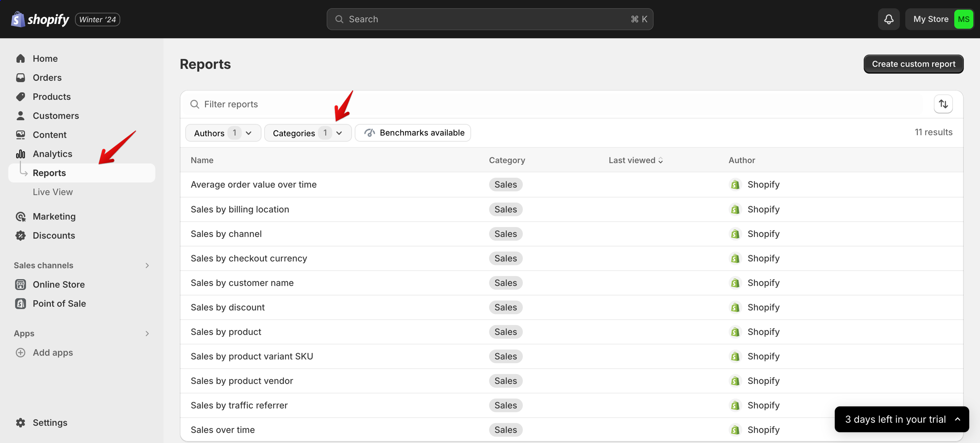This screenshot has width=980, height=443.
Task: Click the Benchmarks gauge icon
Action: (369, 133)
